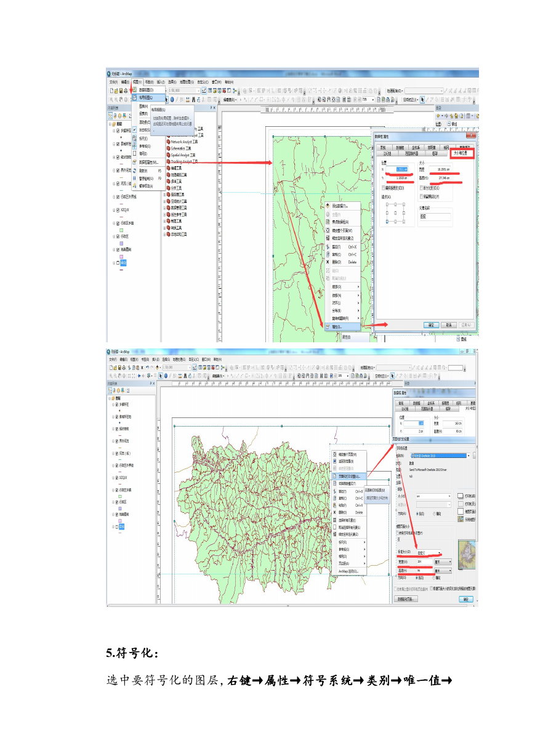Open 宽度 unit 厘米 dropdown
This screenshot has width=535, height=756.
tap(443, 561)
